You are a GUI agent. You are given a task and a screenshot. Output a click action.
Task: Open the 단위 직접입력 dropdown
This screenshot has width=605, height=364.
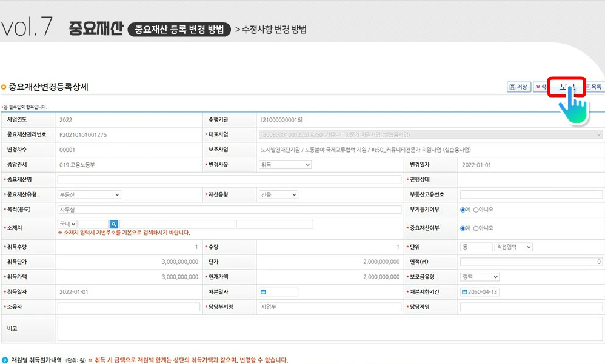click(513, 247)
